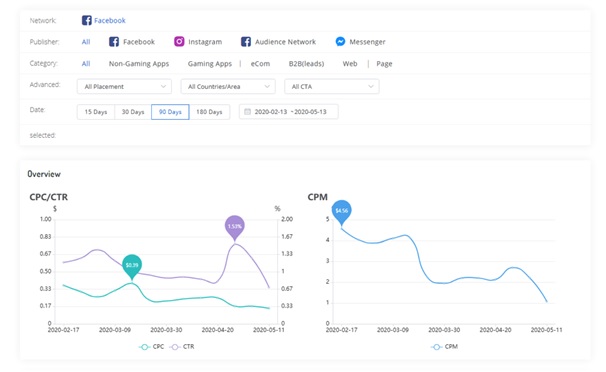Click 2020-04-20 label on CPM chart
The height and width of the screenshot is (372, 606).
point(495,330)
